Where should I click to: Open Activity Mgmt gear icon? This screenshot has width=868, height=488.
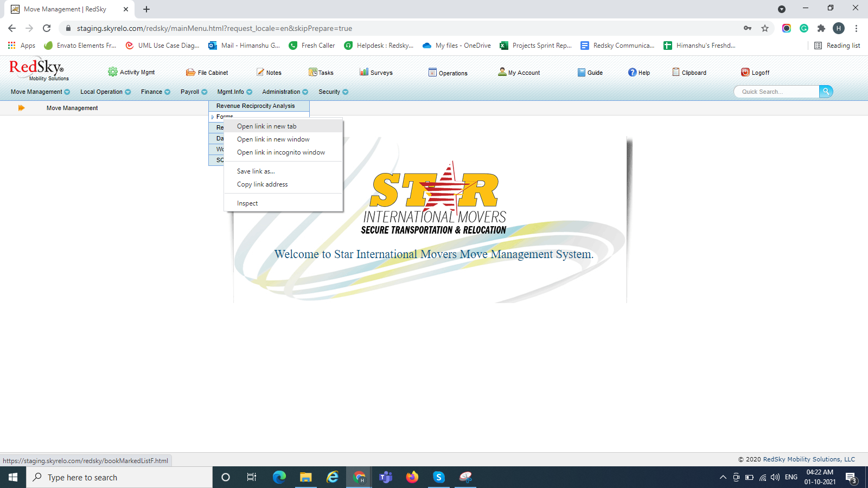pos(112,72)
